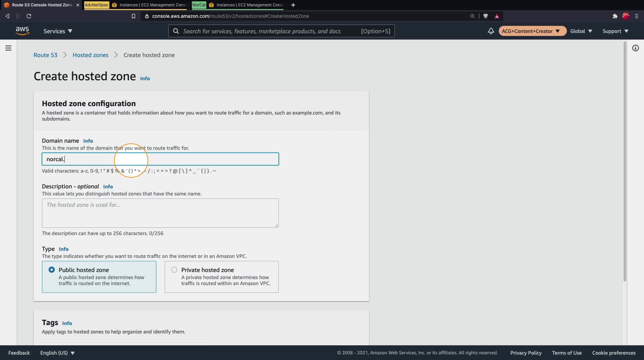The height and width of the screenshot is (360, 644).
Task: Click the search magnifier icon in AWS search
Action: [x=176, y=31]
